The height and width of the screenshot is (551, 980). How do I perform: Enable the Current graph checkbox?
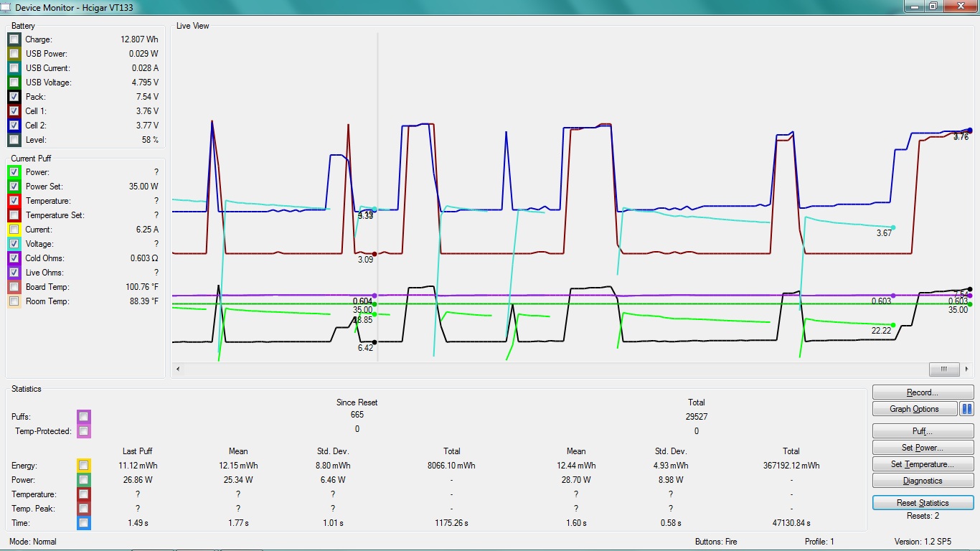(14, 230)
